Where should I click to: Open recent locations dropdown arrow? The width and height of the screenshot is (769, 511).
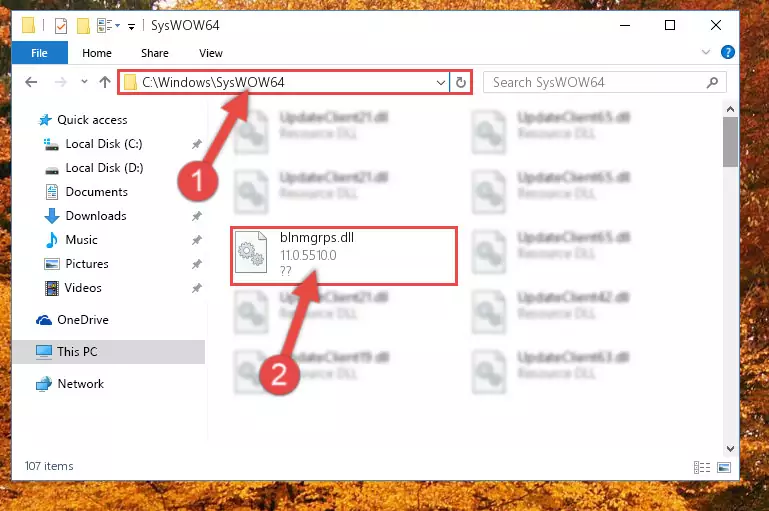84,81
